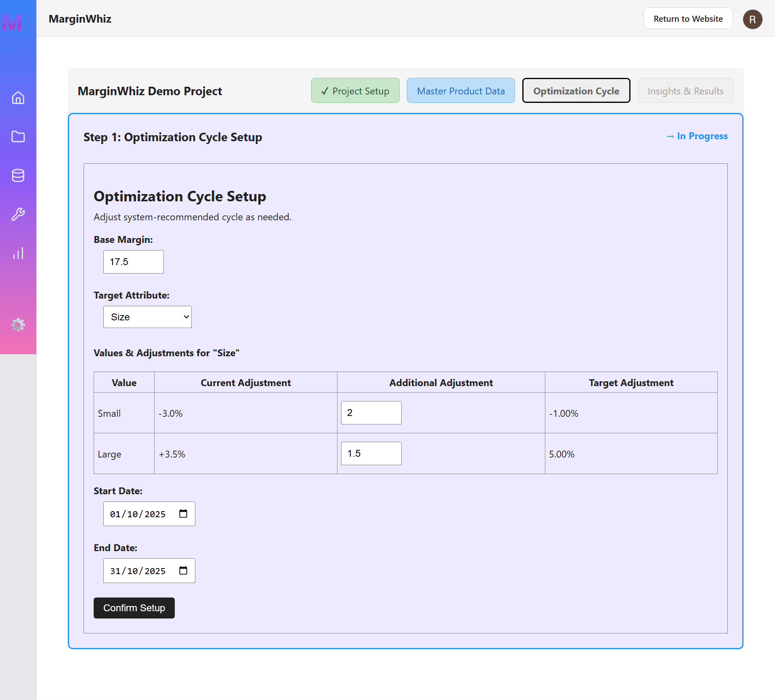Switch to the Project Setup tab
The width and height of the screenshot is (775, 700).
coord(355,91)
